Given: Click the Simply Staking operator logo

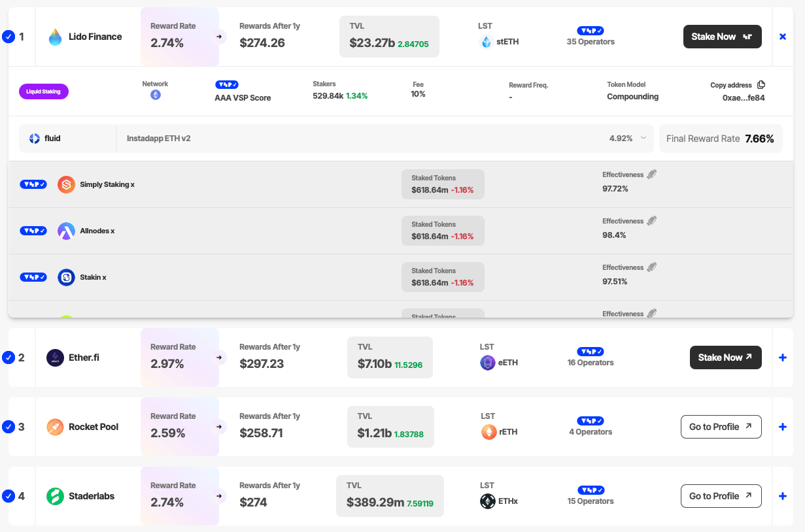Looking at the screenshot, I should [x=66, y=185].
